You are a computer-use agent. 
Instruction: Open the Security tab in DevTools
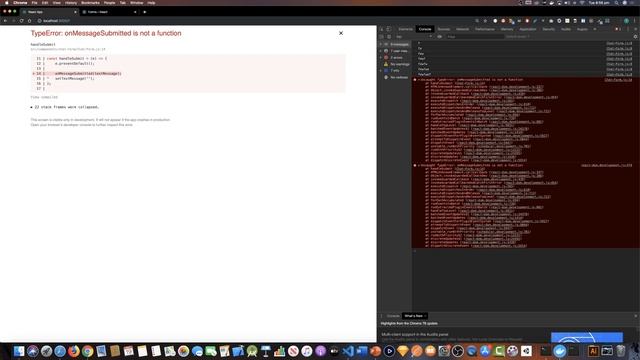click(x=549, y=29)
